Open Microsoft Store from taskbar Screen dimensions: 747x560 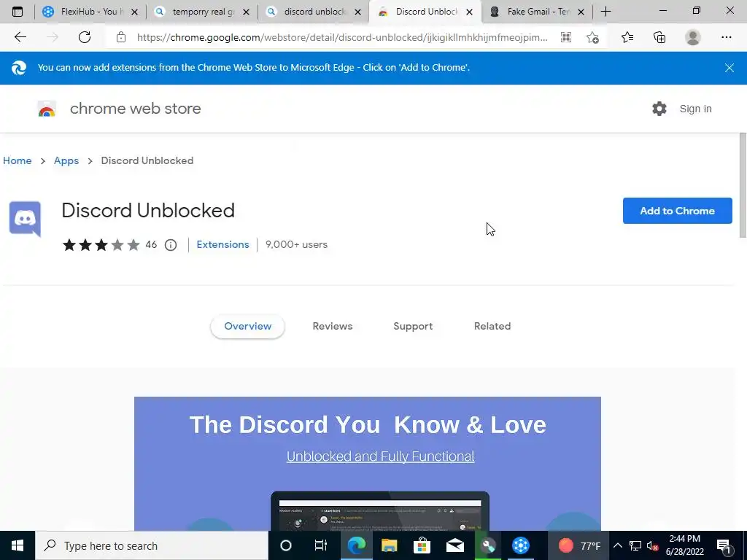point(422,545)
